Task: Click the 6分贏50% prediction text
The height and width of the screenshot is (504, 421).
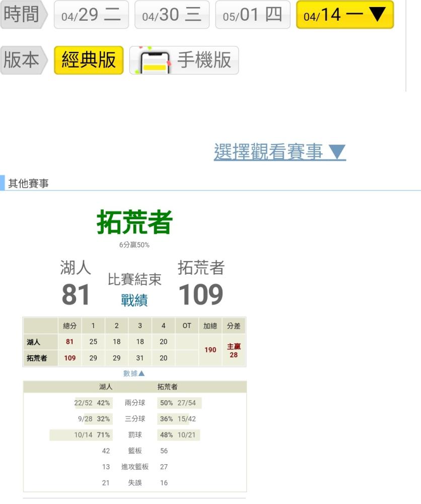Action: click(x=134, y=245)
